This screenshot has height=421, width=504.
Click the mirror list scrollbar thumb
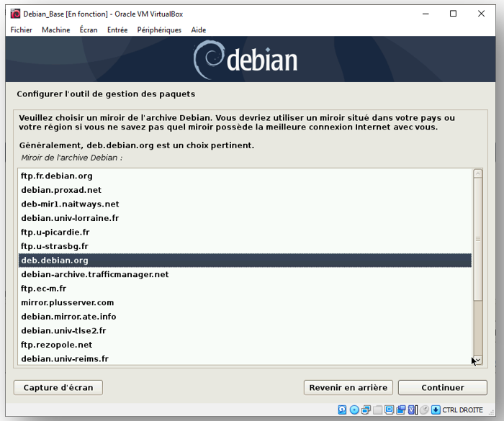(478, 240)
